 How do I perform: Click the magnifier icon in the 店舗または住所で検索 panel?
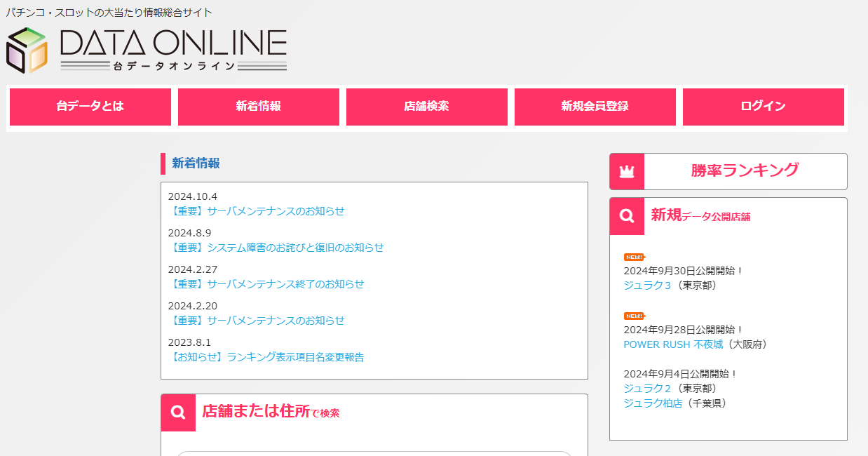tap(178, 413)
